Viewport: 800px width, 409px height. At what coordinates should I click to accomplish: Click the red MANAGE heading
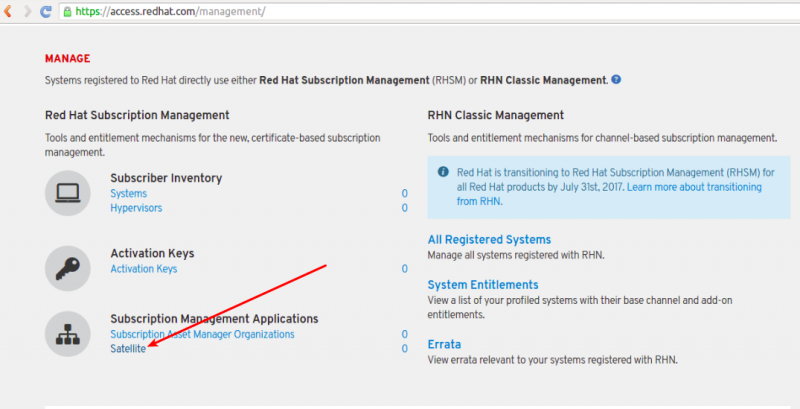(x=67, y=59)
